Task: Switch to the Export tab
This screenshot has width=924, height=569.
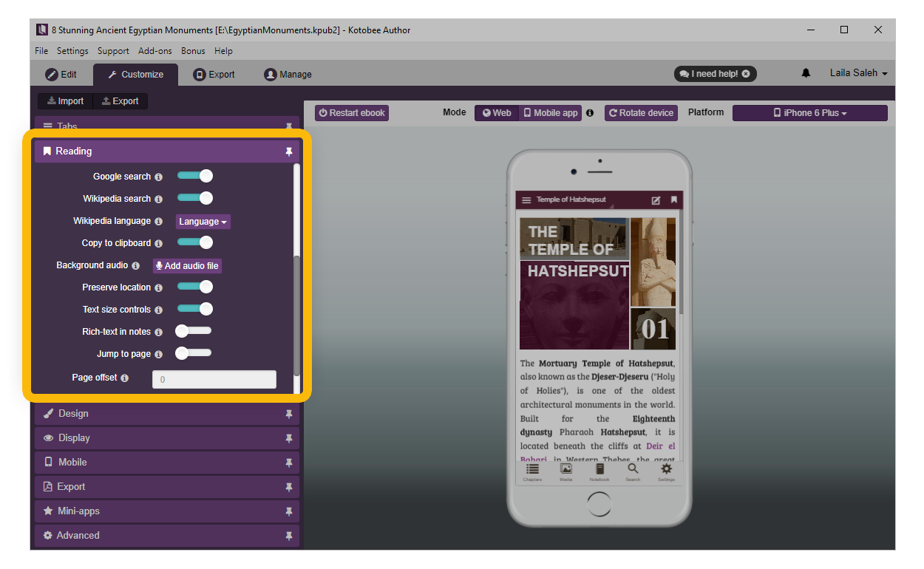Action: (214, 75)
